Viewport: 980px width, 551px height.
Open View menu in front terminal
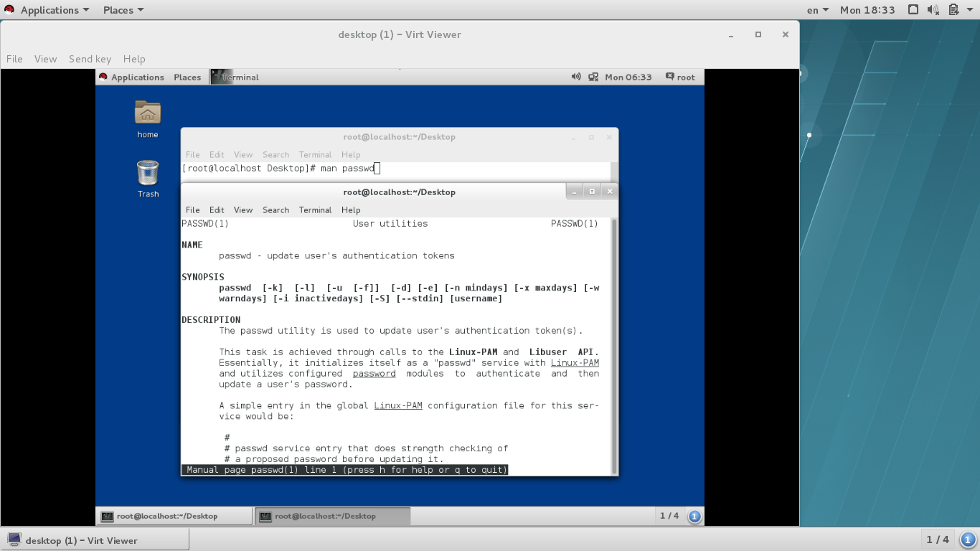point(243,209)
